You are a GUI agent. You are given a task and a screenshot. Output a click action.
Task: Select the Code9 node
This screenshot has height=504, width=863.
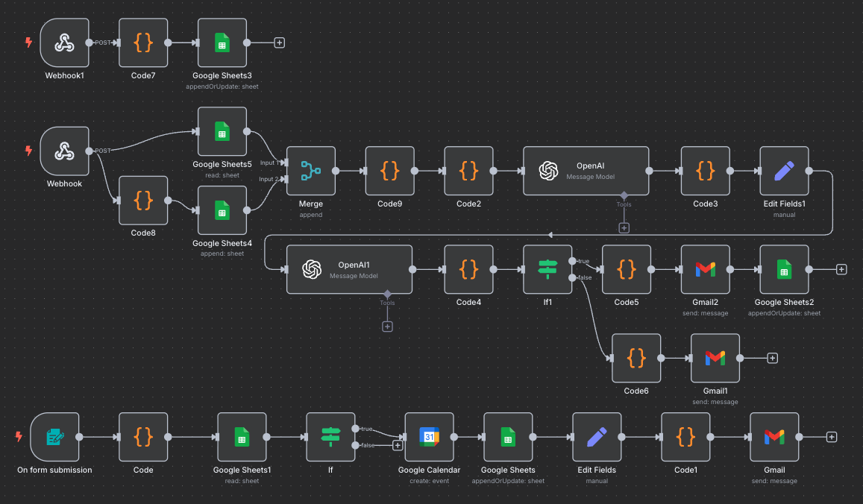click(x=389, y=171)
